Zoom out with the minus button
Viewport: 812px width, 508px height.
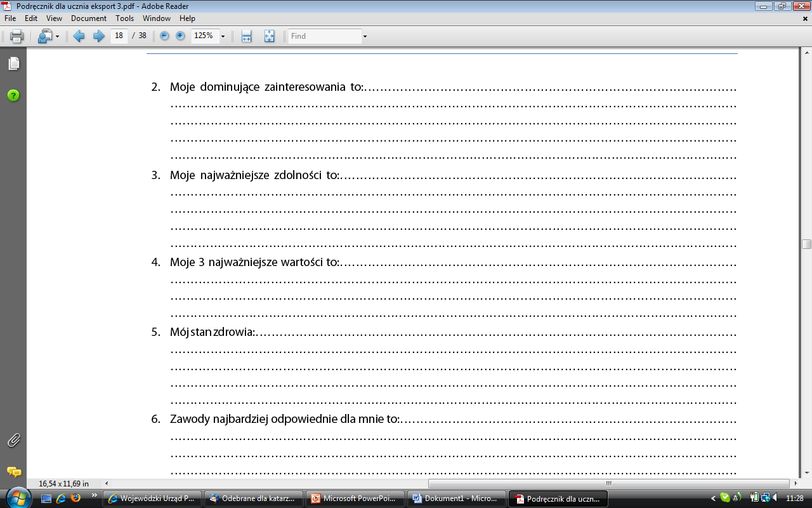point(165,36)
